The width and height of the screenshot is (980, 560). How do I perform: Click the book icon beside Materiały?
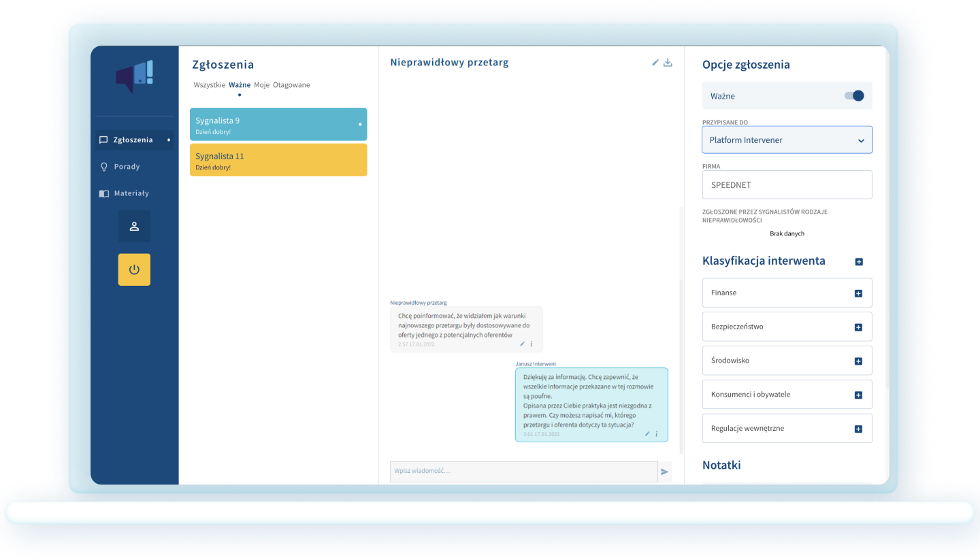[x=103, y=193]
